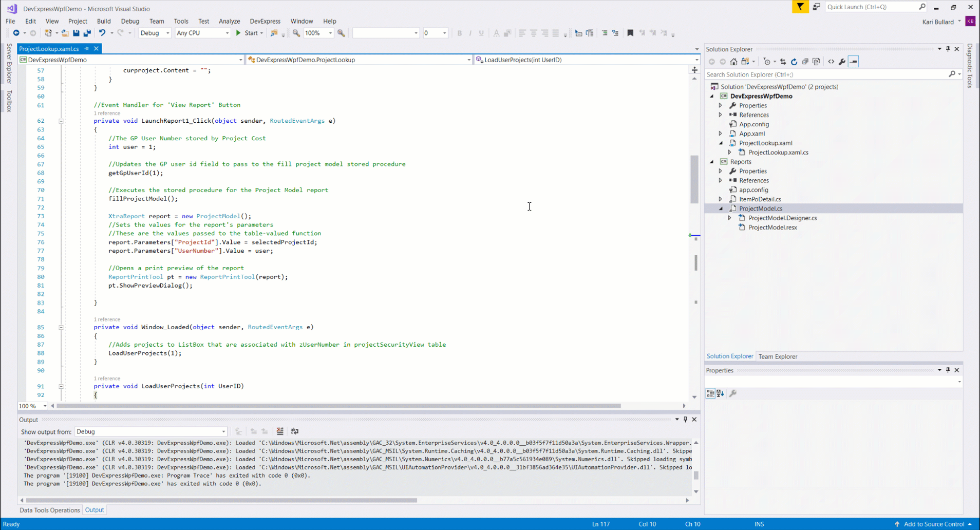Image resolution: width=980 pixels, height=530 pixels.
Task: Toggle bookmark icon in toolbar
Action: pyautogui.click(x=630, y=33)
